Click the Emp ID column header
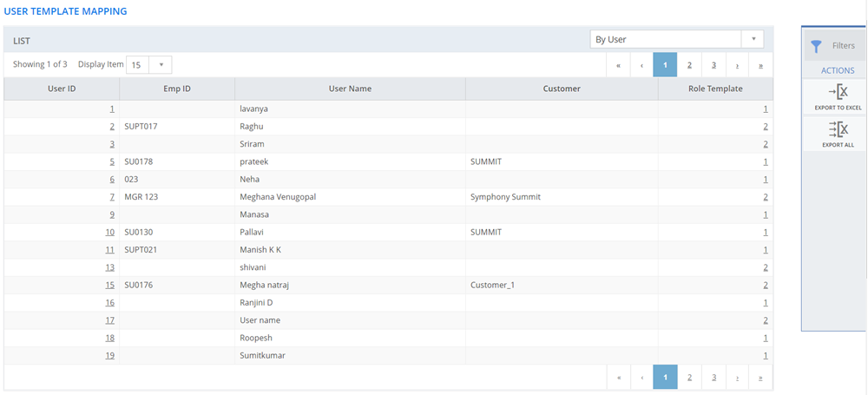Viewport: 868px width, 395px height. (177, 89)
